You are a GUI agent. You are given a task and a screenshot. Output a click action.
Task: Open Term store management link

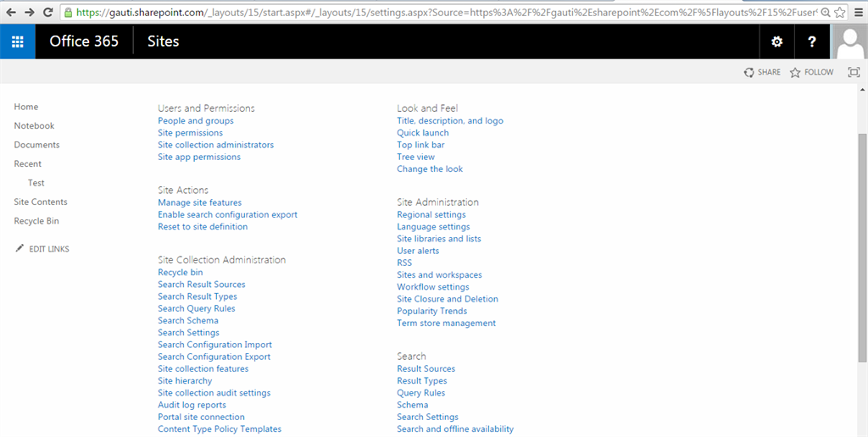pos(446,323)
